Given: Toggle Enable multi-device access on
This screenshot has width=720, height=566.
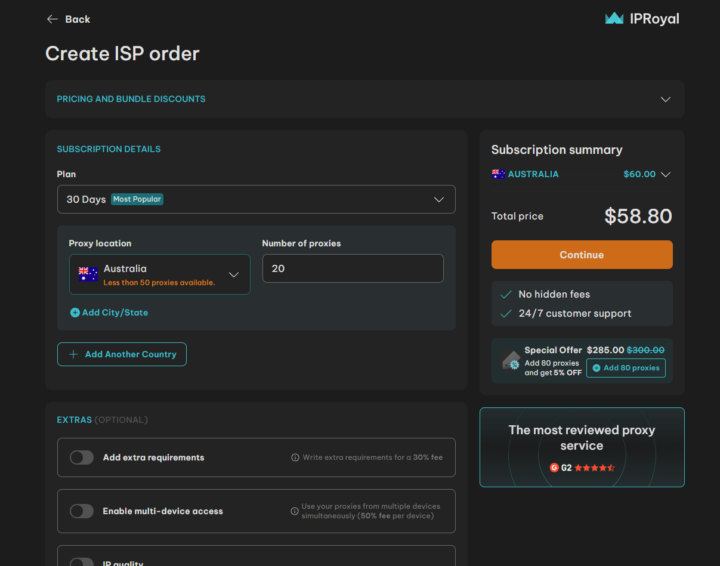Looking at the screenshot, I should pyautogui.click(x=82, y=511).
